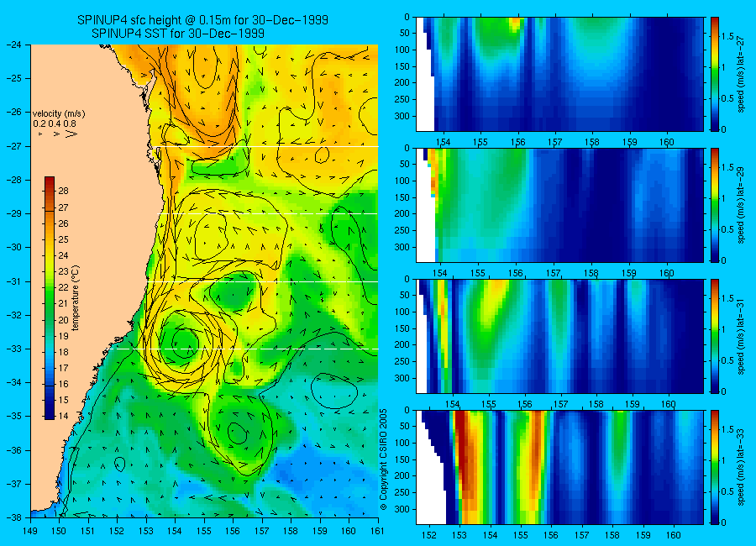This screenshot has height=546, width=756.
Task: Click the white transect line at latitude -31
Action: [x=263, y=281]
